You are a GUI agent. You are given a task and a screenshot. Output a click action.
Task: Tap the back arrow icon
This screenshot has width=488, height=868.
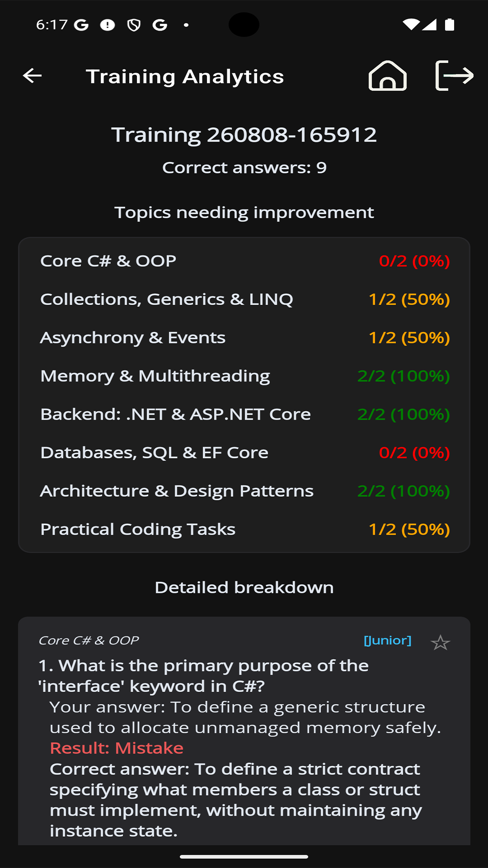(x=32, y=75)
